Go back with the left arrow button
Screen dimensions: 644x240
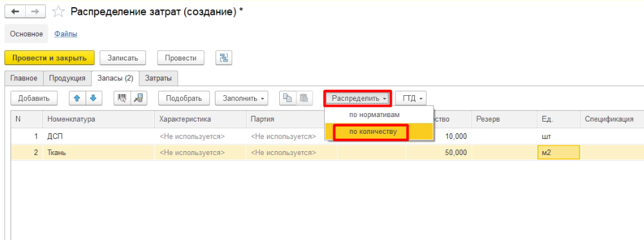(x=15, y=12)
